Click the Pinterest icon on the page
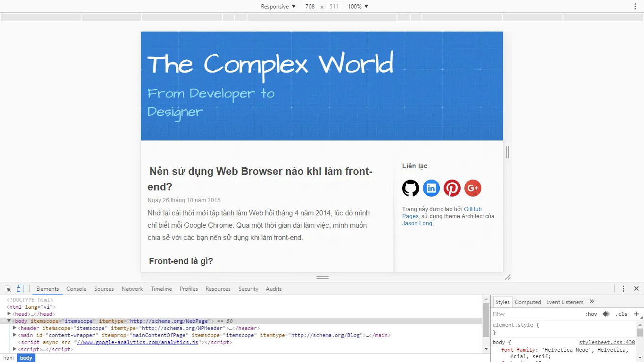 pyautogui.click(x=452, y=188)
